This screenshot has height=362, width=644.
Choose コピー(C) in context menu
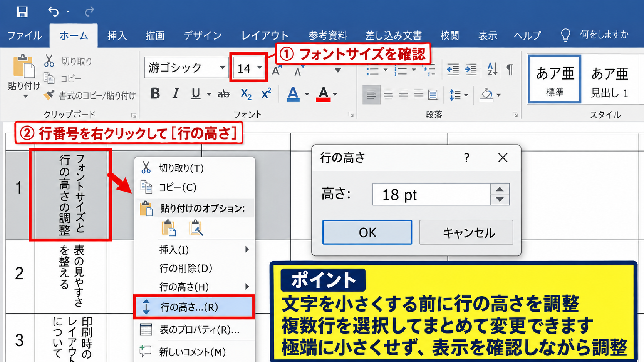coord(195,187)
